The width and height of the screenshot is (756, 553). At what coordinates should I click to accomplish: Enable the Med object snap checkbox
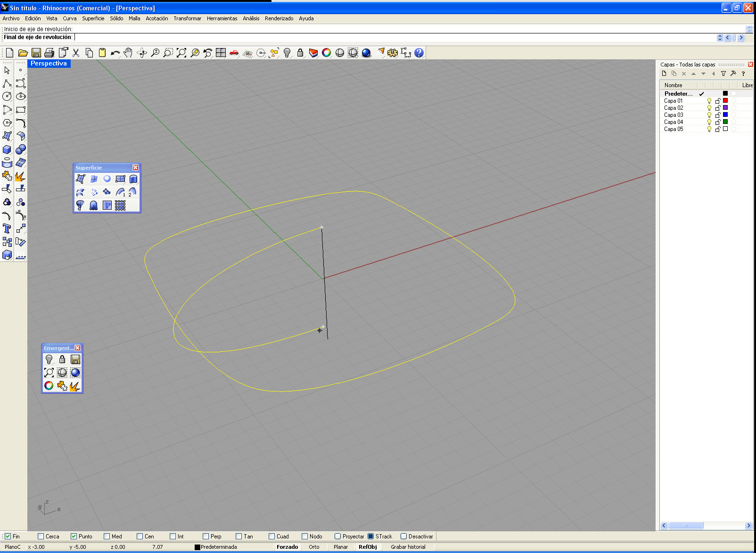tap(107, 536)
